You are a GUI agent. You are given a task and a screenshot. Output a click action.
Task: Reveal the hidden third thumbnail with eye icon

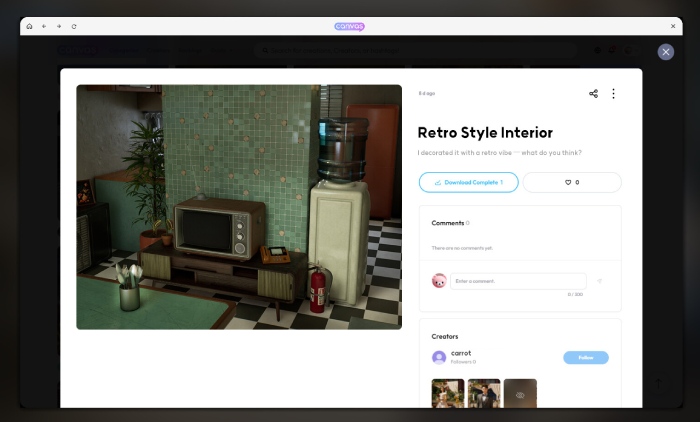pyautogui.click(x=520, y=393)
